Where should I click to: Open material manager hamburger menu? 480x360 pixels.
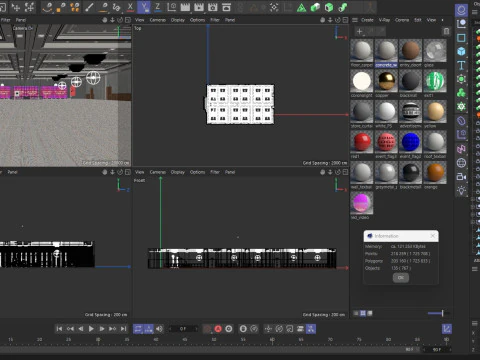[x=355, y=20]
